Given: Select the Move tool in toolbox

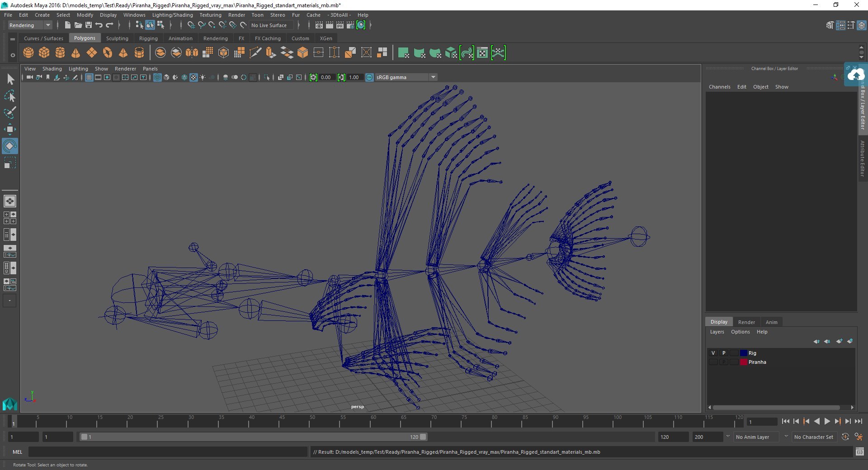Looking at the screenshot, I should [9, 129].
